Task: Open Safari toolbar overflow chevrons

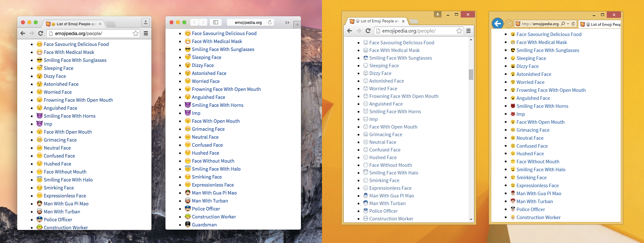Action: click(x=287, y=22)
